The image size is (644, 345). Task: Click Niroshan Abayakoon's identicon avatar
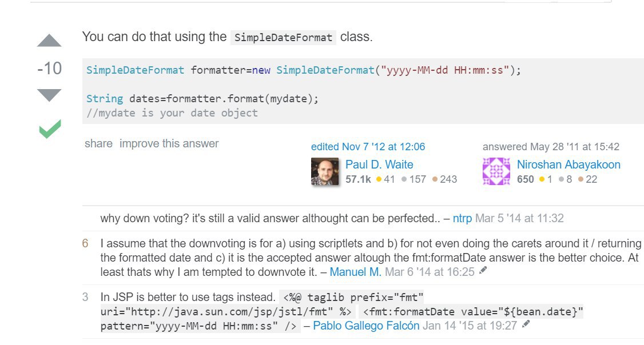496,172
